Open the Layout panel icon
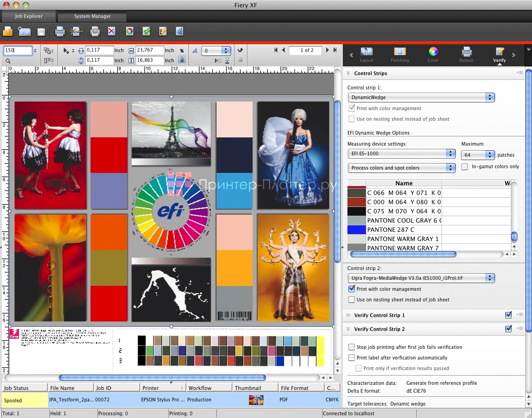Viewport: 532px width, 418px height. [x=366, y=53]
